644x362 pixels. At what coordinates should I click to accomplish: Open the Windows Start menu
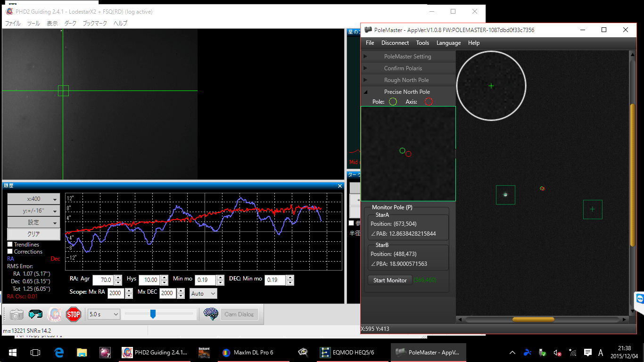13,352
